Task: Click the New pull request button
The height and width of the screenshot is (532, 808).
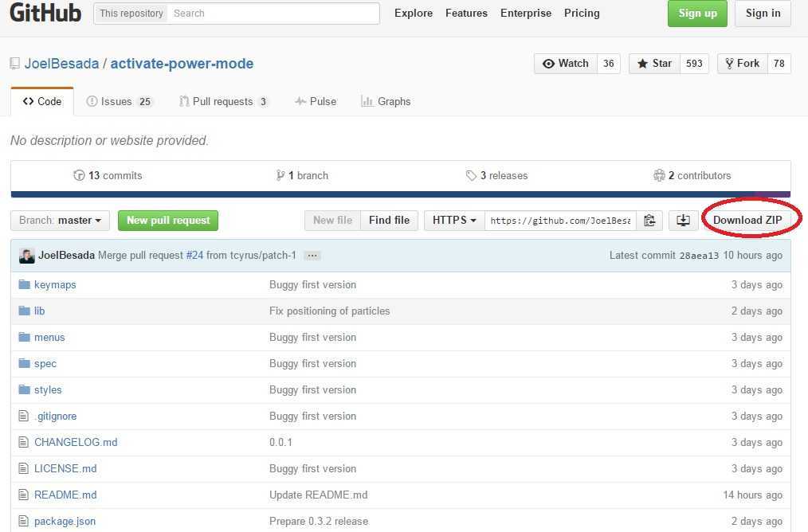Action: pyautogui.click(x=168, y=221)
